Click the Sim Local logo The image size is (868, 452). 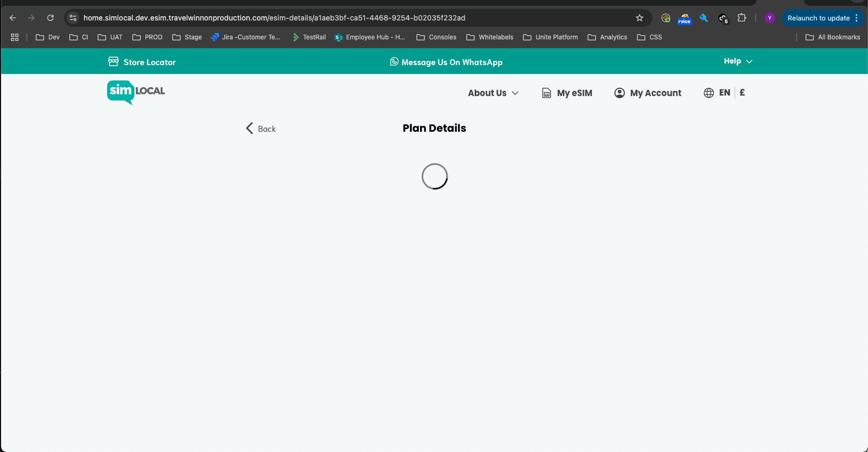136,92
